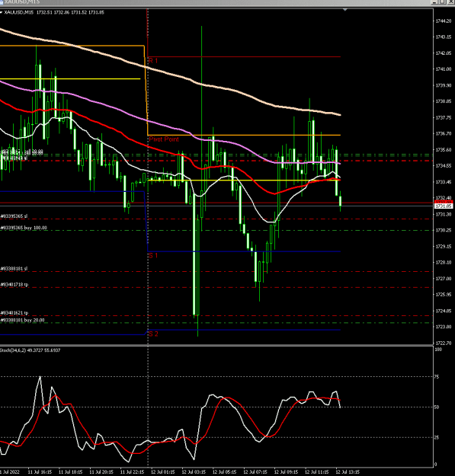Click the chart shift triangle marker at top
455x476 pixels.
[345, 10]
